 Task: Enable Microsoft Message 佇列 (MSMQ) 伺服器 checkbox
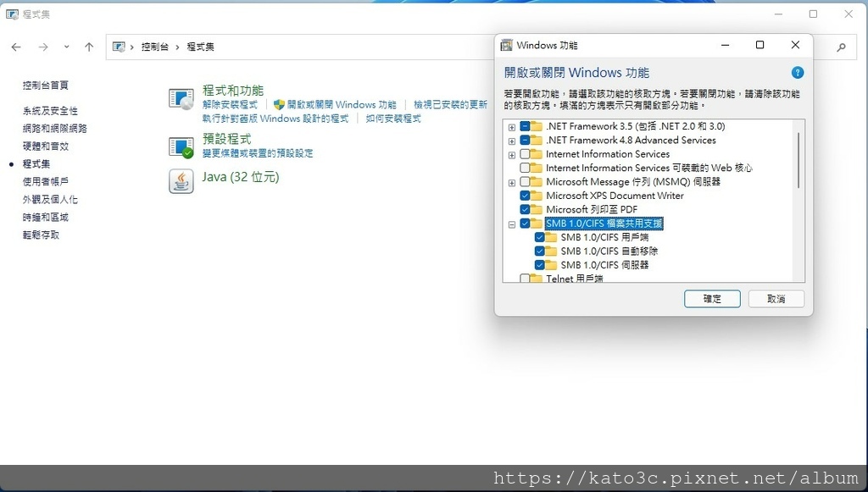click(525, 182)
